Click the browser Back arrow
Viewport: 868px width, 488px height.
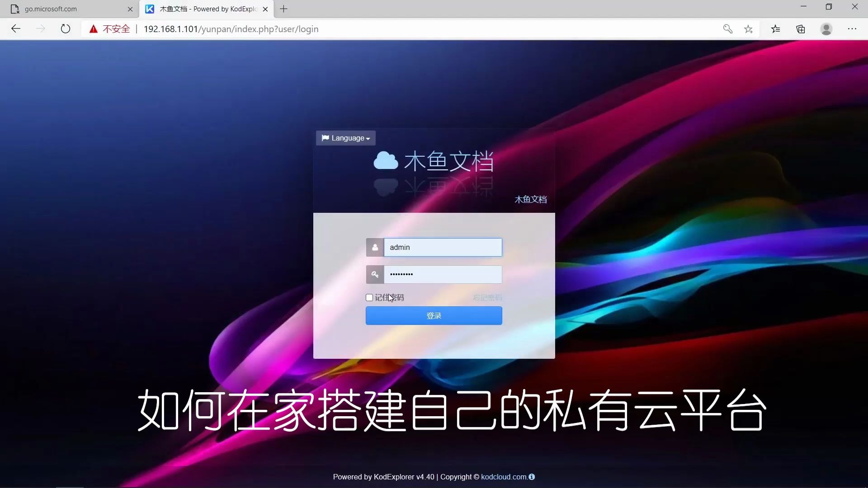tap(16, 29)
